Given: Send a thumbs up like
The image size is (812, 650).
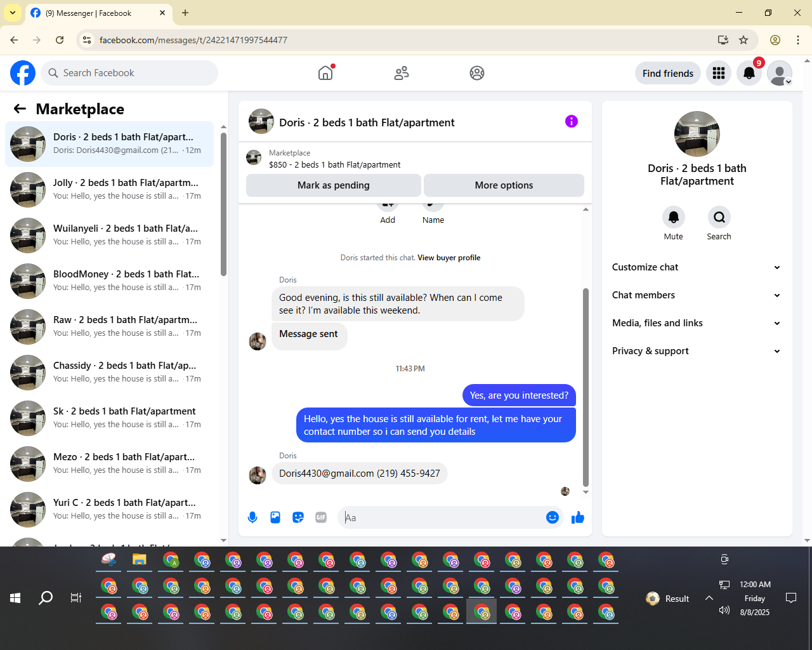Looking at the screenshot, I should [x=578, y=517].
